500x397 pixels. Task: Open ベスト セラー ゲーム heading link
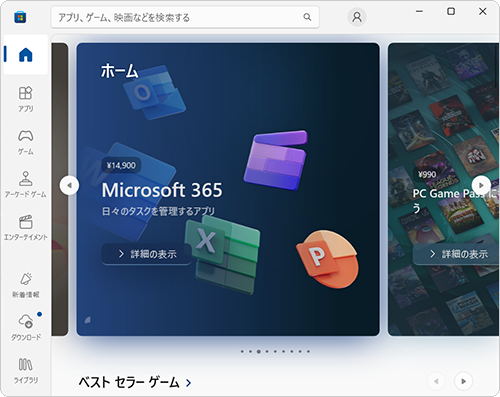pyautogui.click(x=129, y=382)
